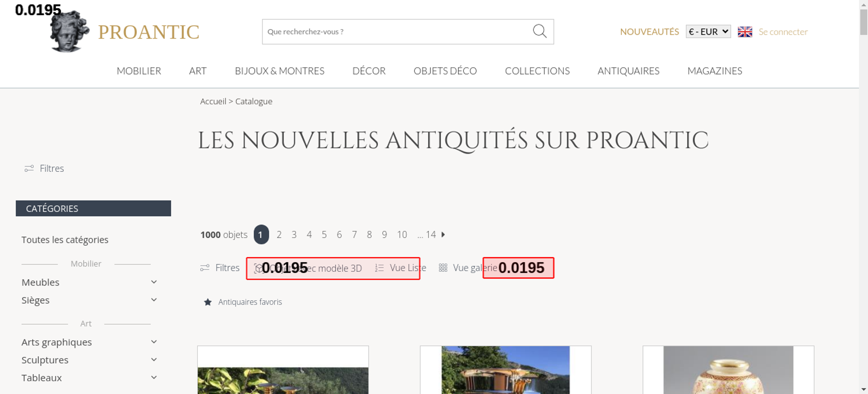The width and height of the screenshot is (868, 394).
Task: Click the Se connecter link
Action: click(783, 32)
